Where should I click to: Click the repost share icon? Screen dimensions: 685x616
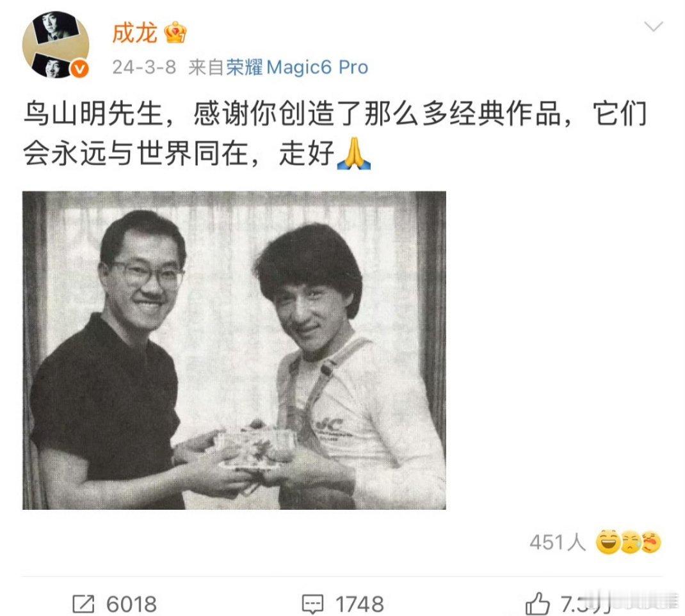coord(83,604)
